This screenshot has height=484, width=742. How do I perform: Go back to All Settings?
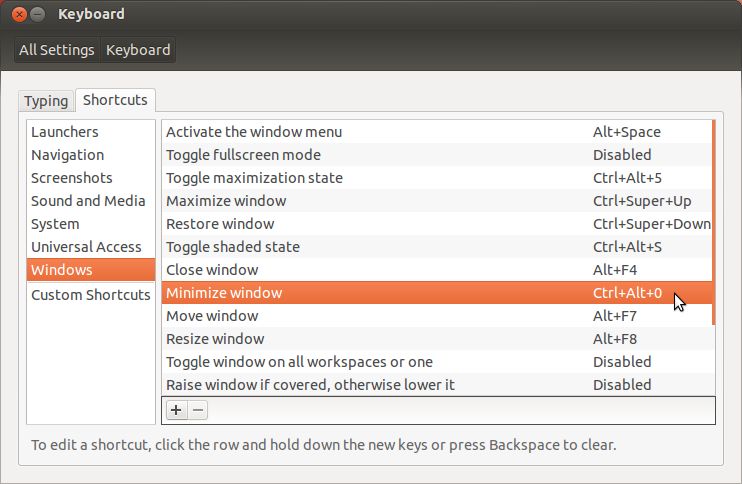tap(57, 50)
